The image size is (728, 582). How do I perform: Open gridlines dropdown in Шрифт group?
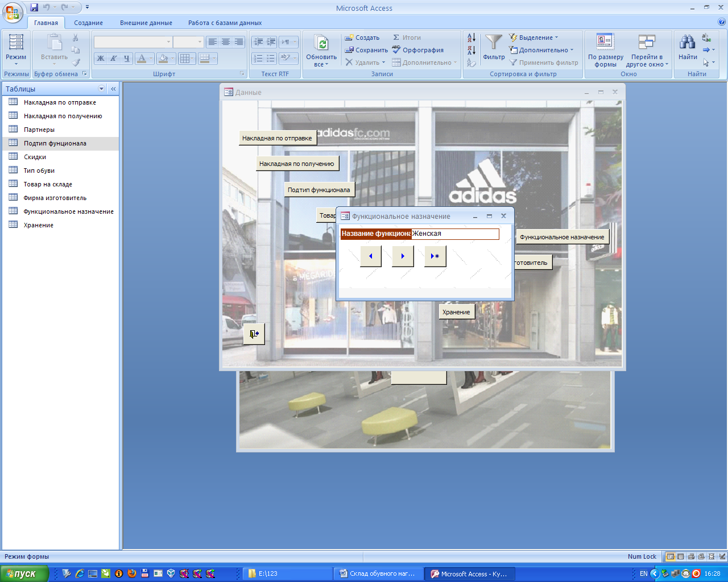(193, 58)
